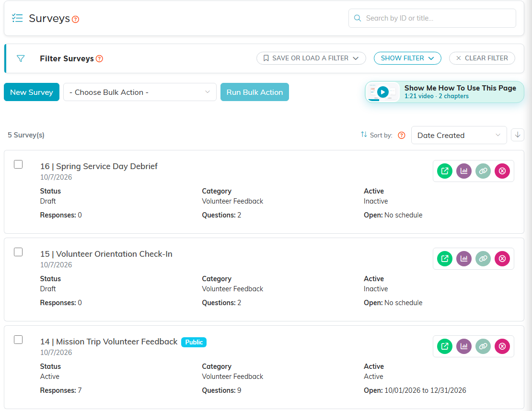
Task: Click the Filter Surveys heading
Action: (x=67, y=58)
